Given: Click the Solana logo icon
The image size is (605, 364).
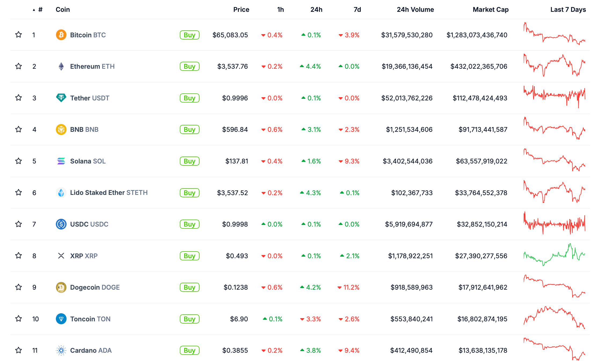Looking at the screenshot, I should pyautogui.click(x=61, y=161).
